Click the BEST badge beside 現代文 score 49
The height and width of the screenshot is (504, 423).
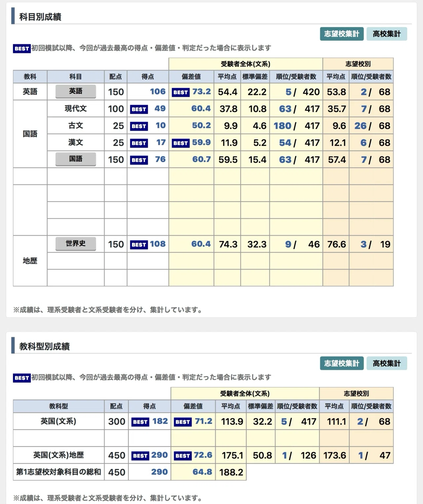click(139, 109)
